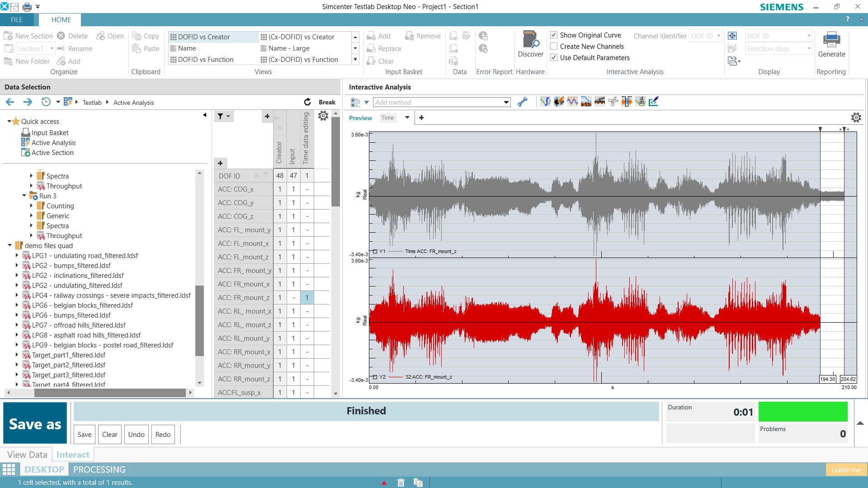Click the Discover hardware icon
Image resolution: width=868 pixels, height=488 pixels.
(x=531, y=40)
